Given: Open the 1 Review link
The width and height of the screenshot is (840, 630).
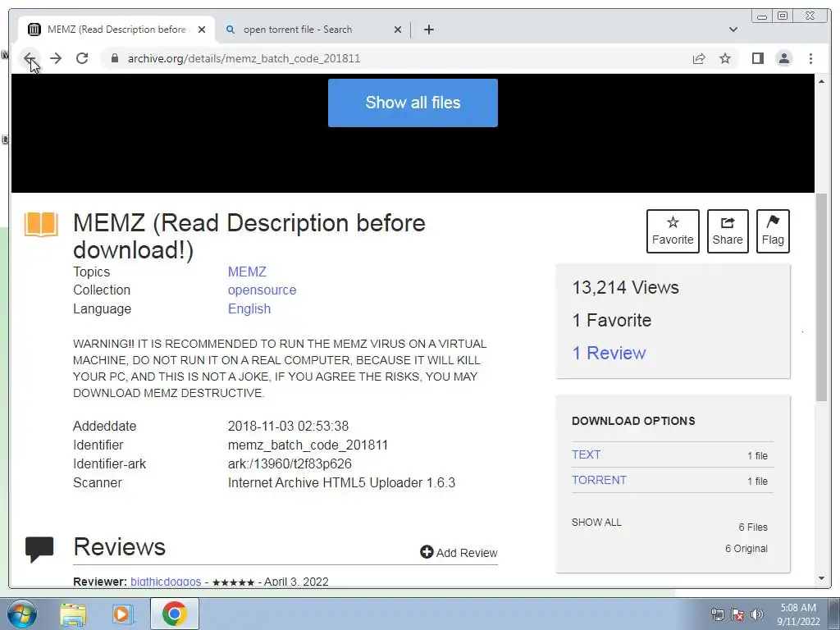Looking at the screenshot, I should [609, 353].
